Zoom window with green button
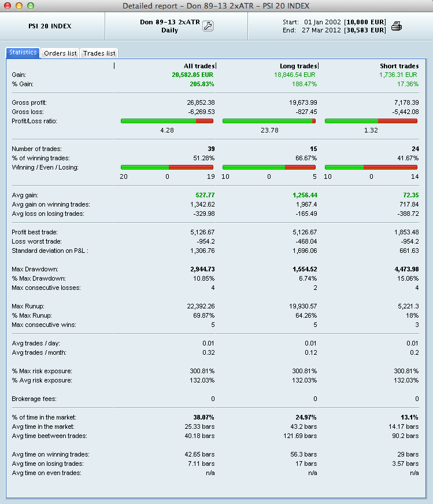This screenshot has width=433, height=504. click(x=31, y=6)
